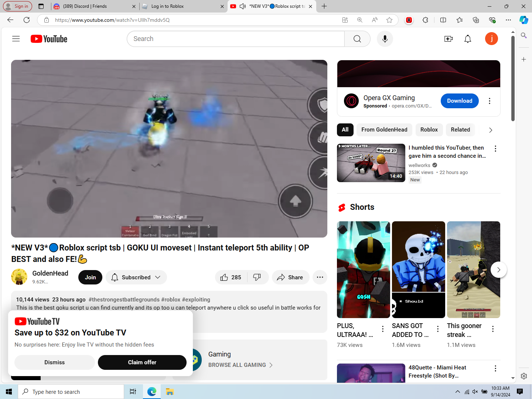Click the Join channel button

90,277
